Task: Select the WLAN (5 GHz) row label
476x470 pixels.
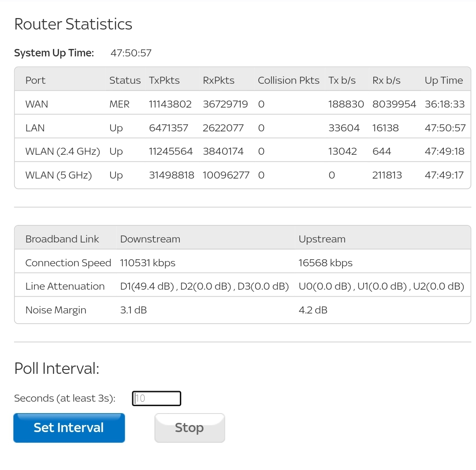Action: click(x=58, y=175)
